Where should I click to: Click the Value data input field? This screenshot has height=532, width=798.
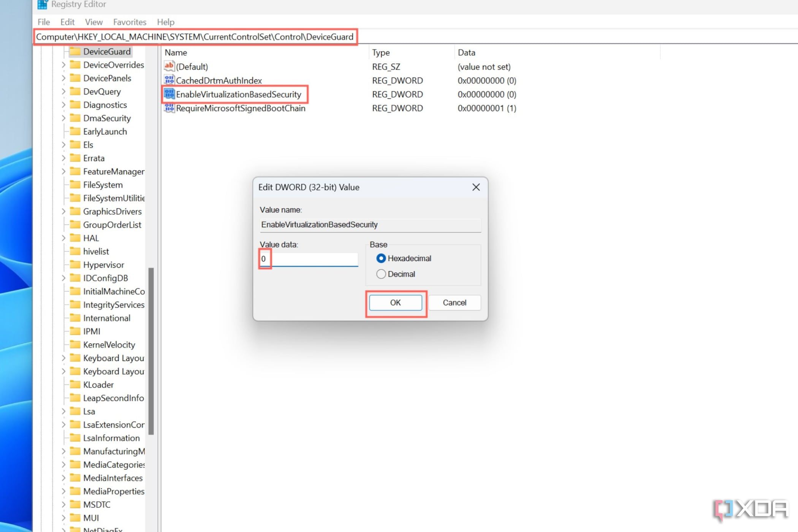(x=309, y=259)
